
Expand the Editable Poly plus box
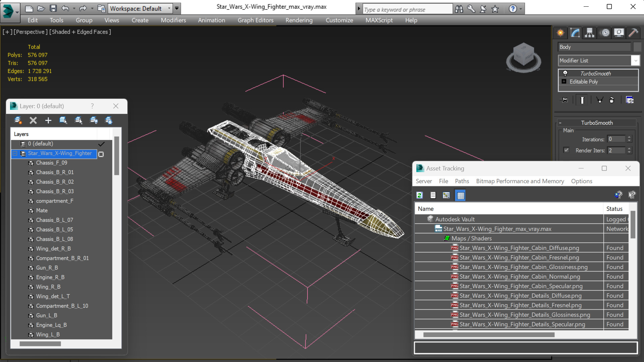[x=564, y=81]
